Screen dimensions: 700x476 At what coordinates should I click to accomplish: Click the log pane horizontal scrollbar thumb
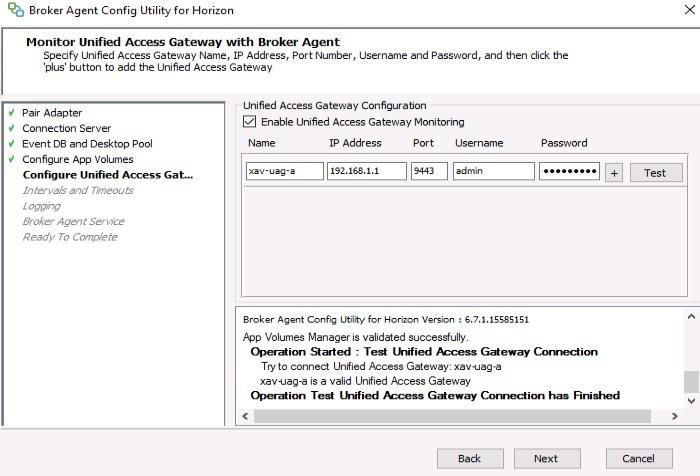coord(452,416)
